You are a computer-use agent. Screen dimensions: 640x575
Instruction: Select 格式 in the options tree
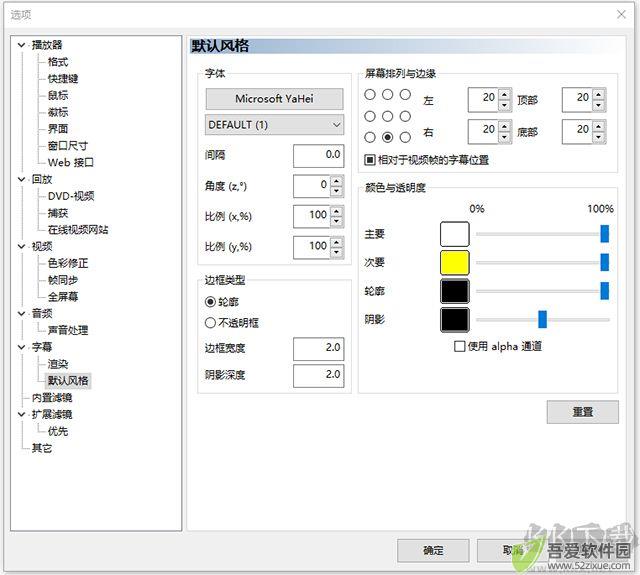[x=58, y=62]
